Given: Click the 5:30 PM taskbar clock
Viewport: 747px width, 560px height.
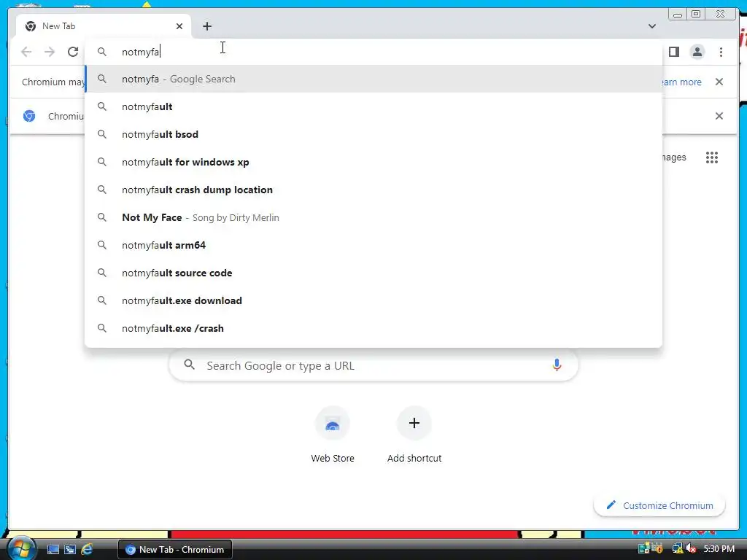Looking at the screenshot, I should point(719,549).
